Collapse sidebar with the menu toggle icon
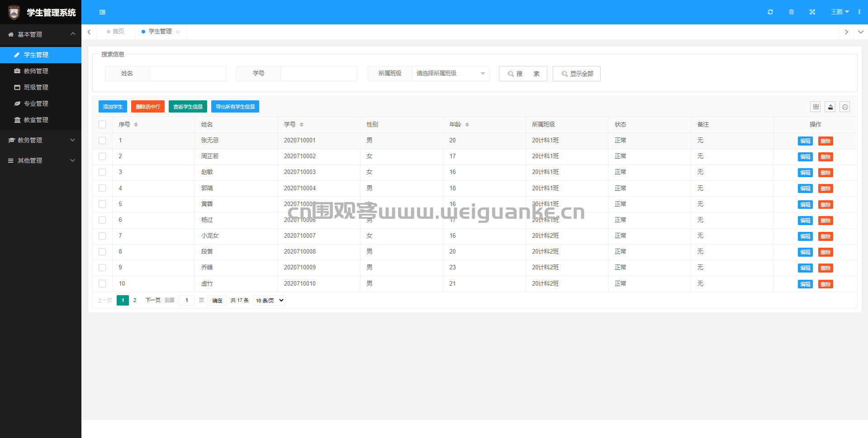Viewport: 868px width, 438px height. [x=102, y=12]
